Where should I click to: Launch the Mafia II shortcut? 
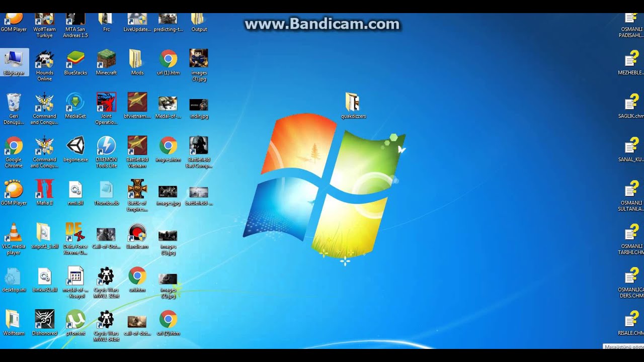pos(45,193)
